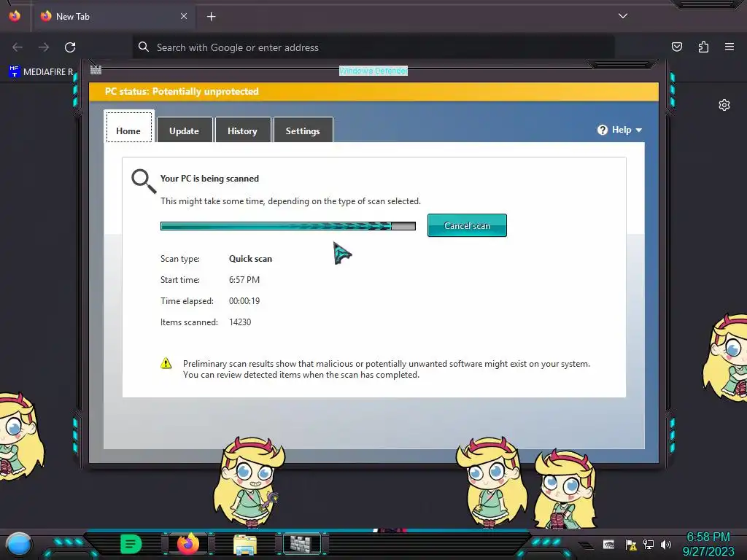747x560 pixels.
Task: Click the items scanned count 14230
Action: (240, 322)
